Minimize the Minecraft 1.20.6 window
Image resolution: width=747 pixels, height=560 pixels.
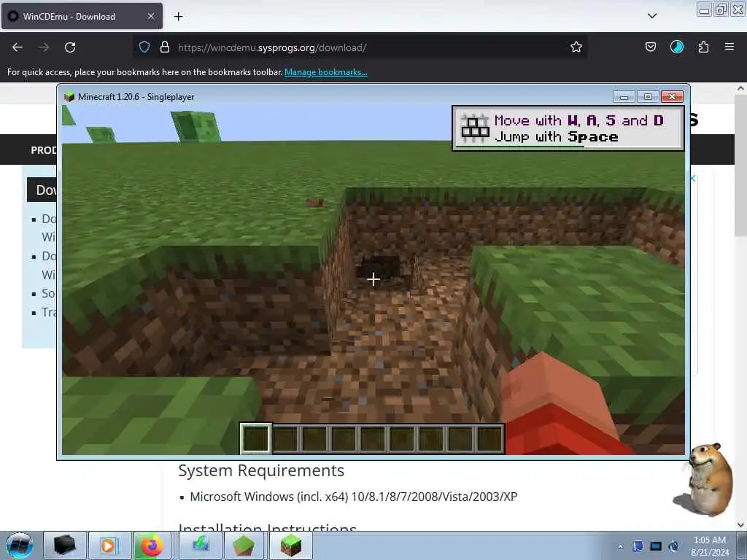click(x=624, y=97)
